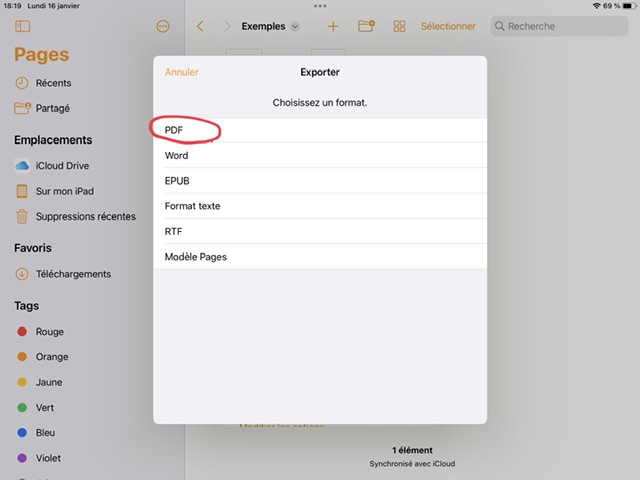
Task: Open Récents in sidebar
Action: 53,83
